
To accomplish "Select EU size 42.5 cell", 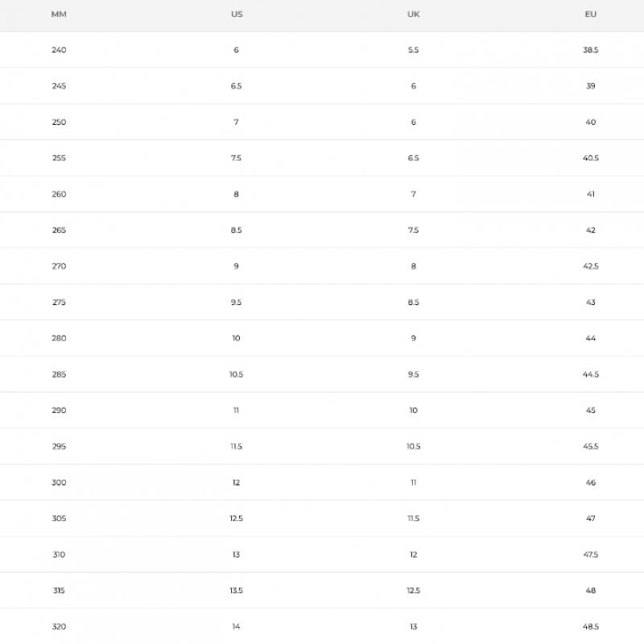I will [590, 266].
